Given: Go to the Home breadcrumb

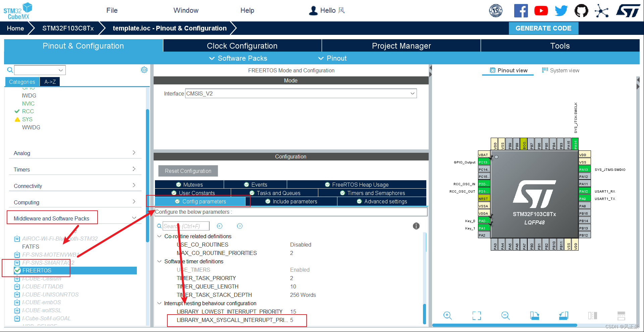Looking at the screenshot, I should tap(15, 28).
